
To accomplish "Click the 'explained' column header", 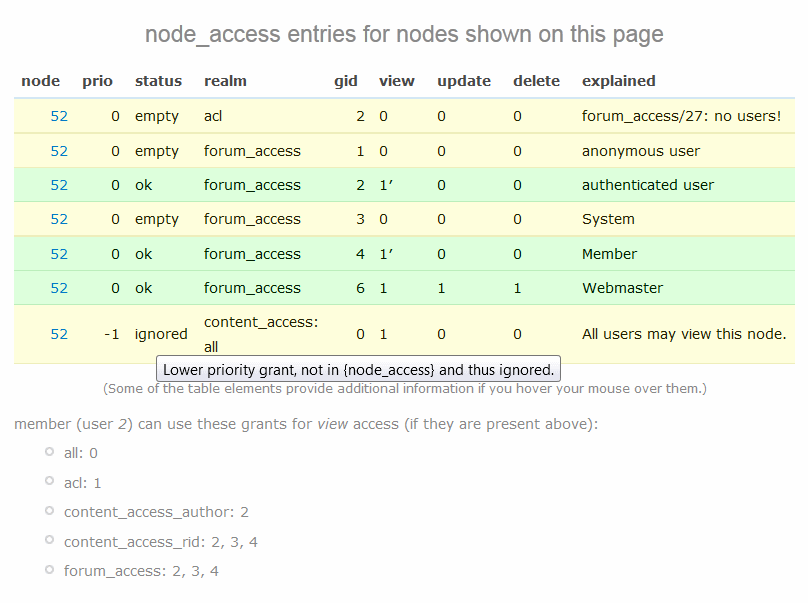I will click(x=617, y=81).
